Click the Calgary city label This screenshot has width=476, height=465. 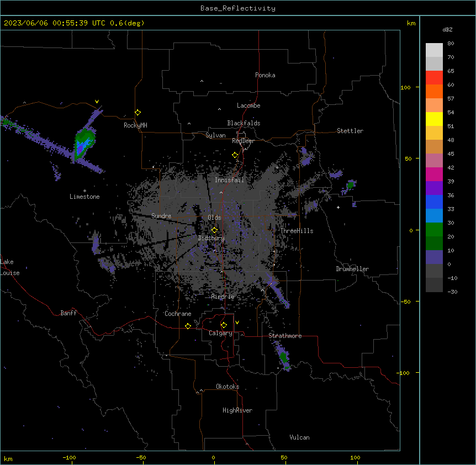pos(220,333)
